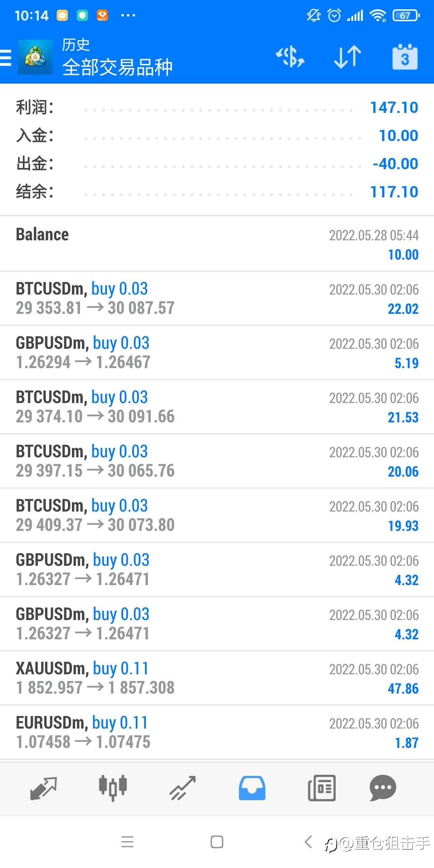Open the BTCUSDm trade with profit 22.02

tap(217, 298)
